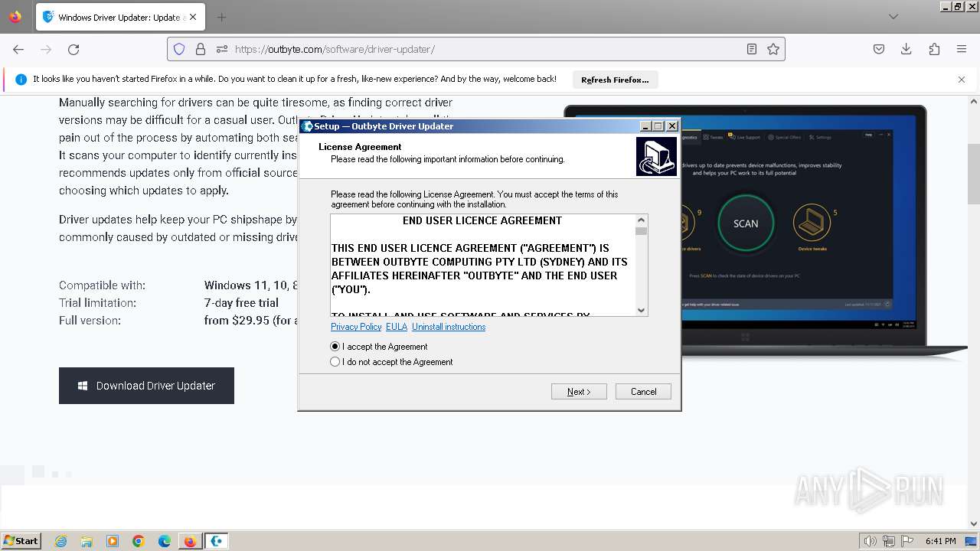
Task: Select the Windows Driver Updater tab
Action: [x=120, y=17]
